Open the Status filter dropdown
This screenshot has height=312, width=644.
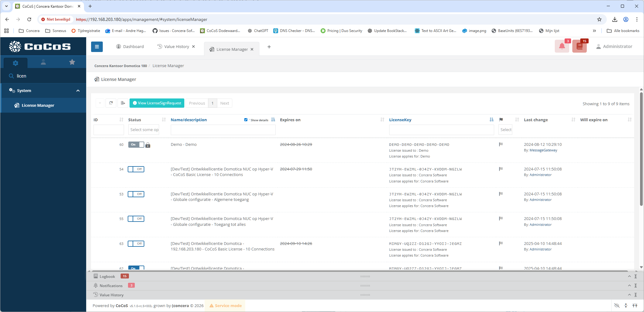144,130
